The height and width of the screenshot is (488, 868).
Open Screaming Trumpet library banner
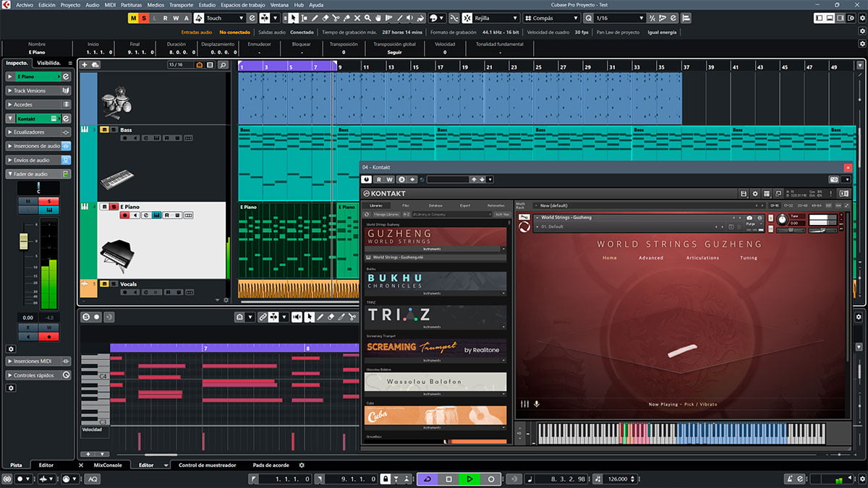[435, 348]
